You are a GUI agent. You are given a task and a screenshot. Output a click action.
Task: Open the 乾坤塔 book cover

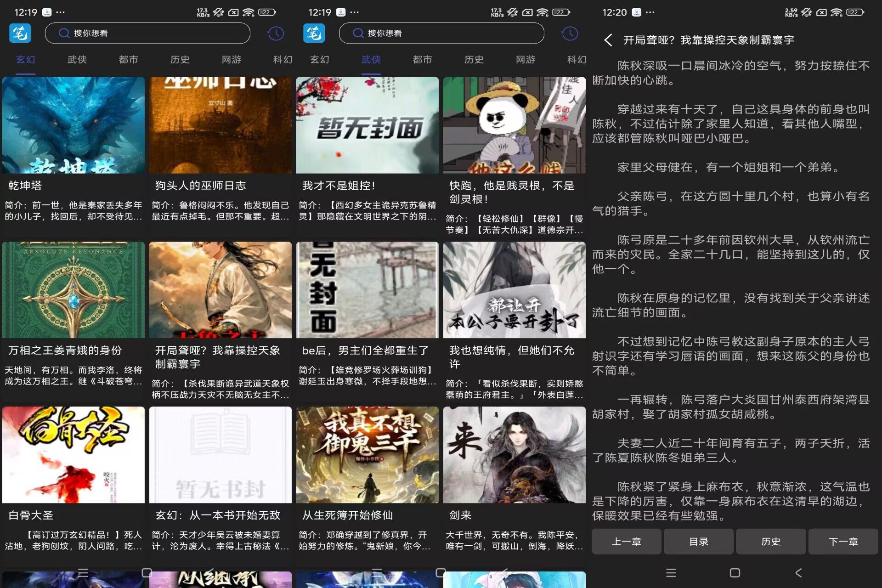pos(73,124)
